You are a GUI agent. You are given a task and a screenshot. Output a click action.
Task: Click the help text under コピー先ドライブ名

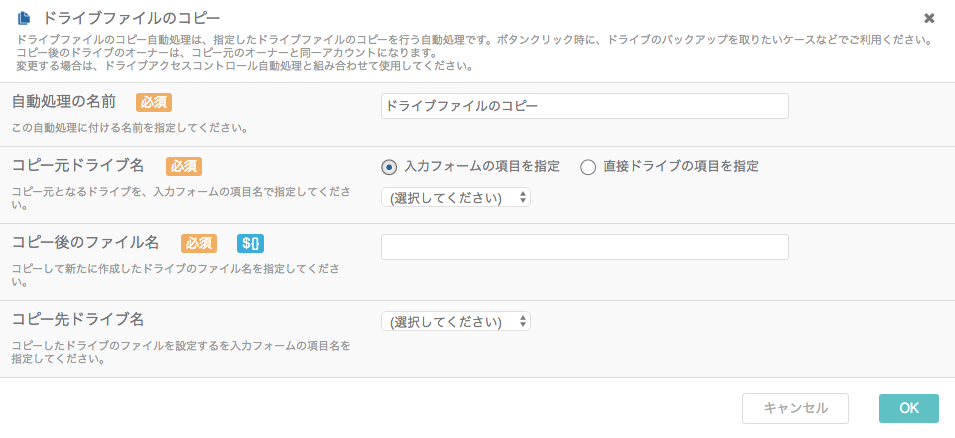[x=181, y=352]
